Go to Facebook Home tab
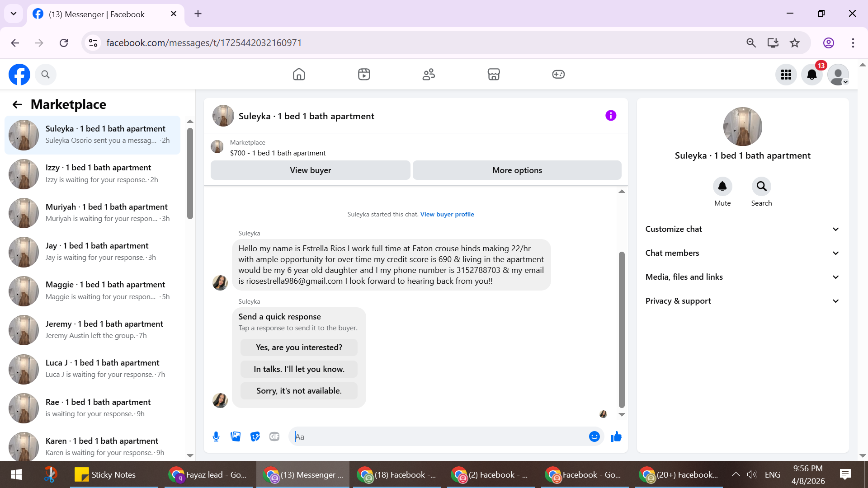868x488 pixels. [299, 75]
